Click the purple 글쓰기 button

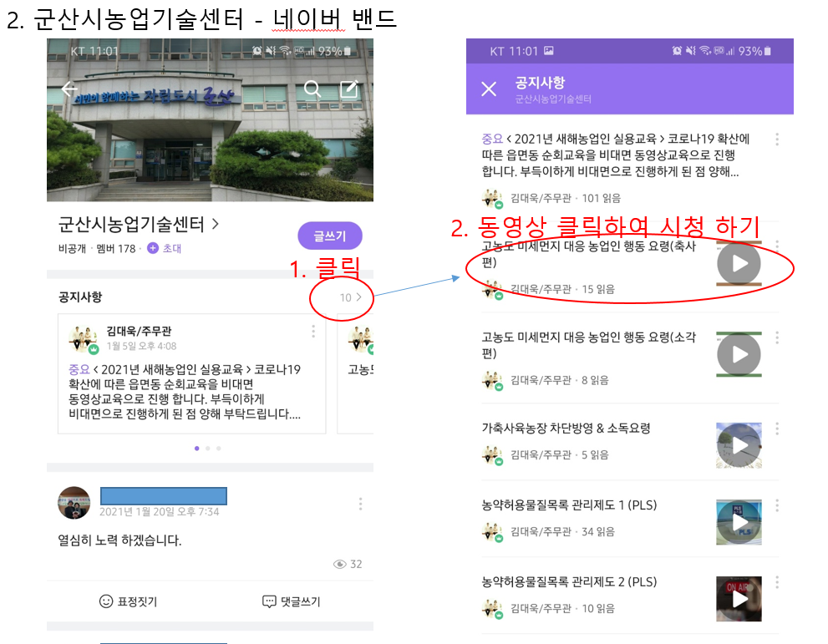click(x=330, y=236)
